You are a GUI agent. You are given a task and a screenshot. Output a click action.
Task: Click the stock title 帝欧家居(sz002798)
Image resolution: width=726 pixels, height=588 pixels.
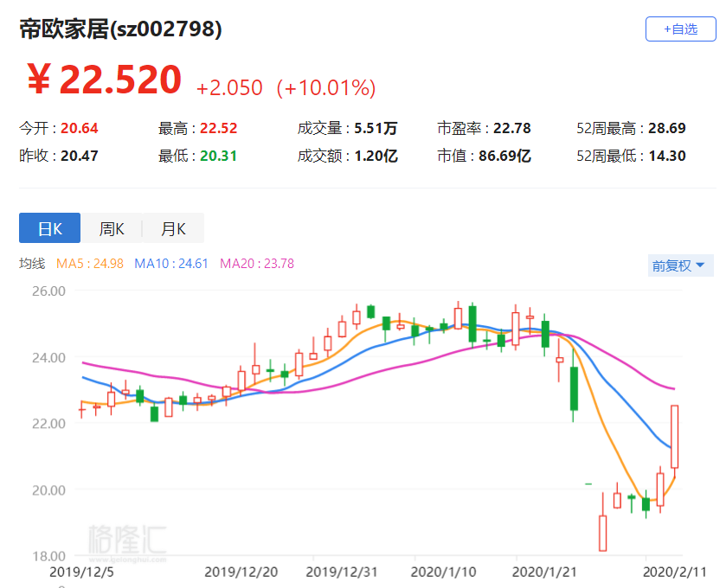120,29
